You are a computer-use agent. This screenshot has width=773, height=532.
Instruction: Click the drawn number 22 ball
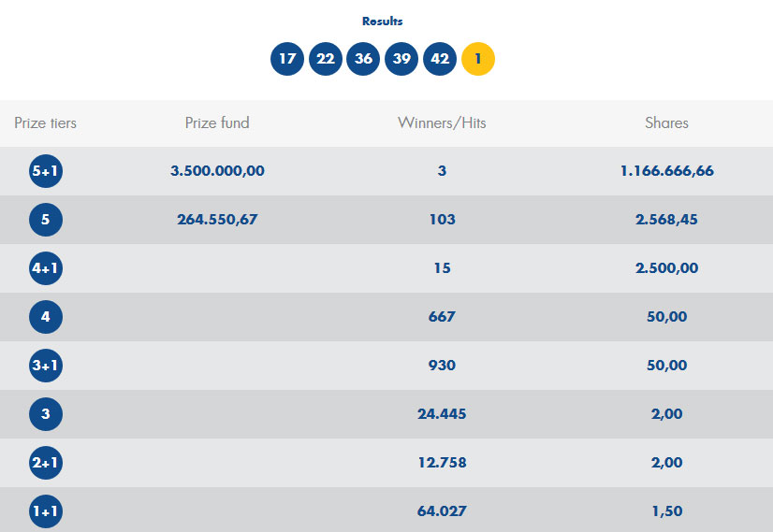coord(326,59)
